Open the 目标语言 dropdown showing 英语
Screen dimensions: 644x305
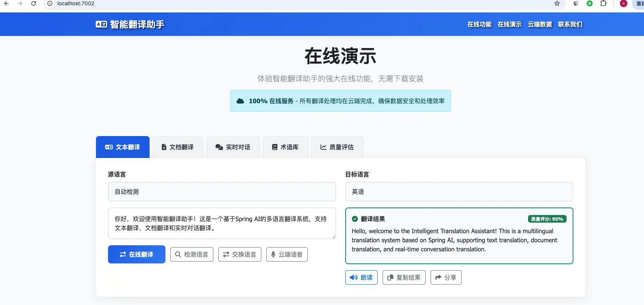[x=459, y=192]
